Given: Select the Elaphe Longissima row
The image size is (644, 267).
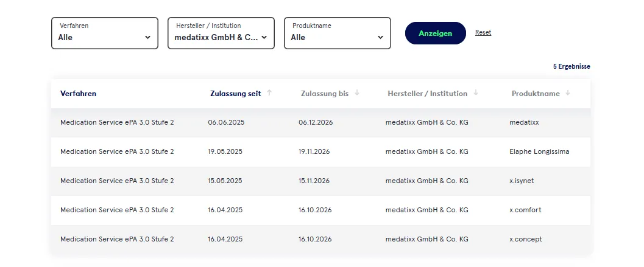Looking at the screenshot, I should tap(320, 152).
